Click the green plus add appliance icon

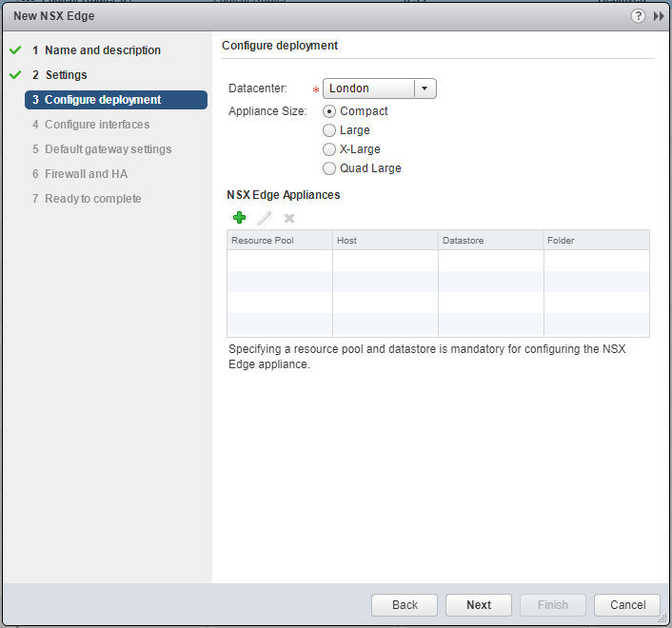(x=239, y=218)
